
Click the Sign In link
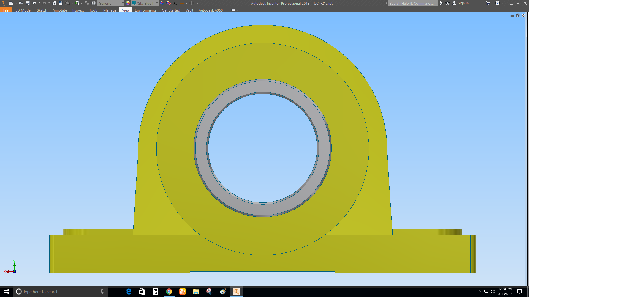click(463, 3)
